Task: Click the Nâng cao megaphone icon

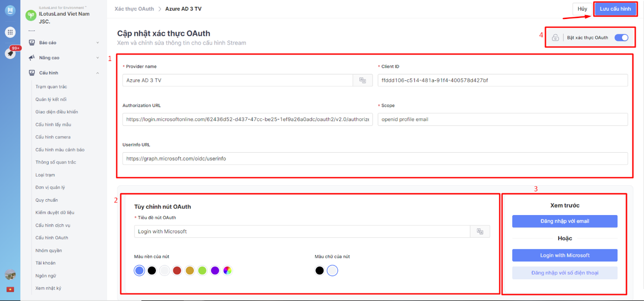Action: [32, 58]
